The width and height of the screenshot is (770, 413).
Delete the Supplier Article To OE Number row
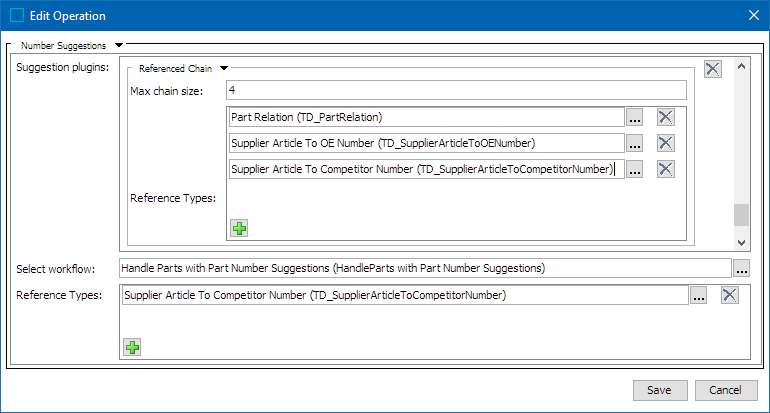click(665, 143)
